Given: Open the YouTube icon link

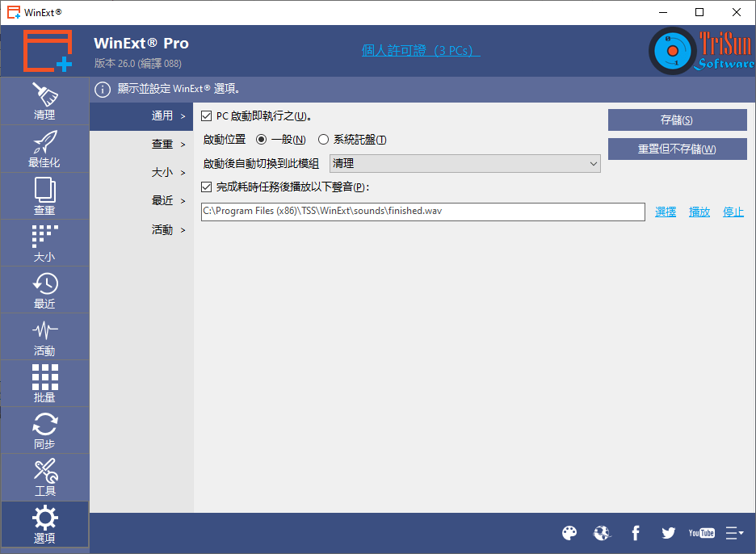Looking at the screenshot, I should [702, 533].
